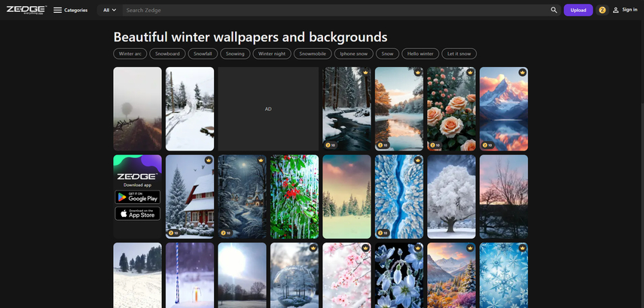This screenshot has width=644, height=308.
Task: Focus the Search Zedge input field
Action: 335,11
